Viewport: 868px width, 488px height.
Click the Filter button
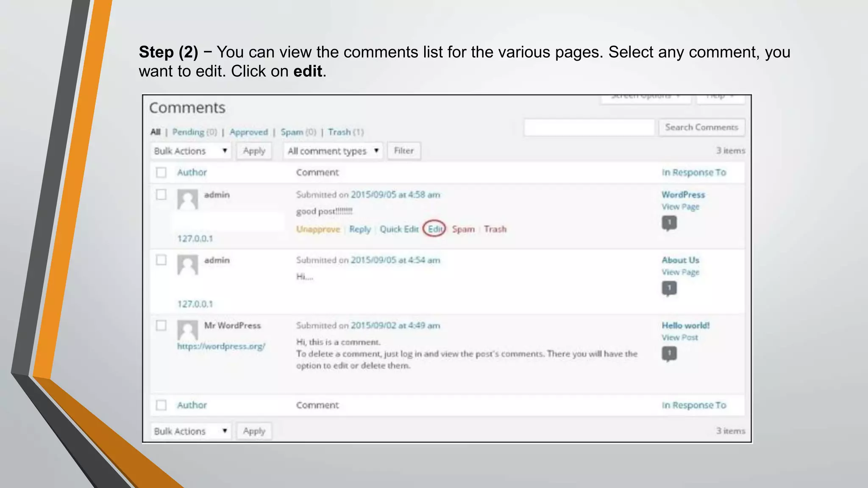coord(403,151)
